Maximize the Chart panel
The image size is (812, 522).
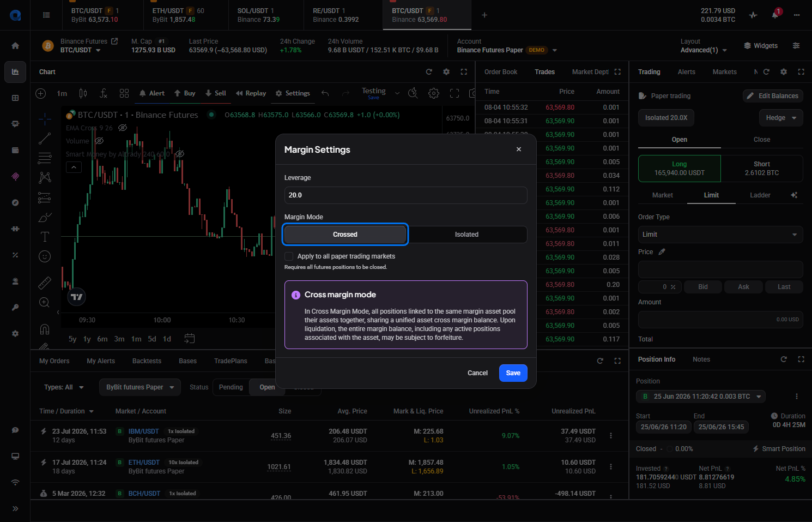[464, 72]
